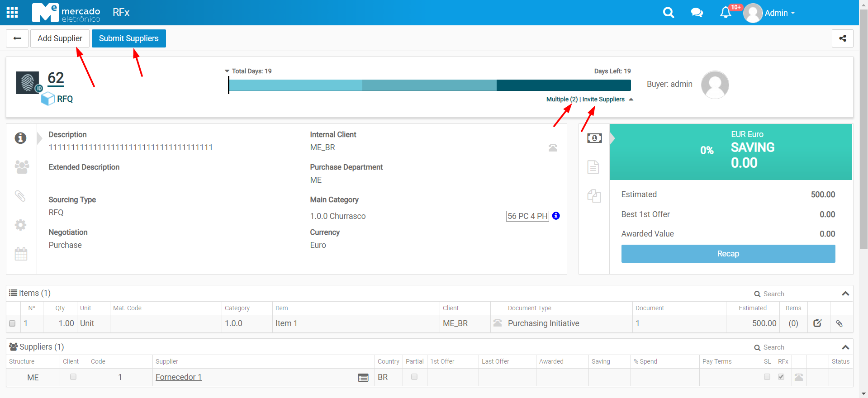This screenshot has height=398, width=868.
Task: Collapse the Items section chevron
Action: coord(845,294)
